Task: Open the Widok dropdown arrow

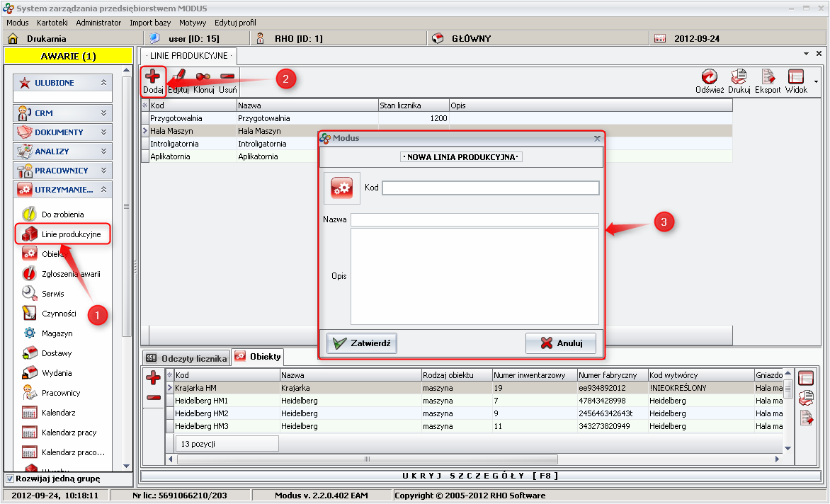Action: (x=816, y=81)
